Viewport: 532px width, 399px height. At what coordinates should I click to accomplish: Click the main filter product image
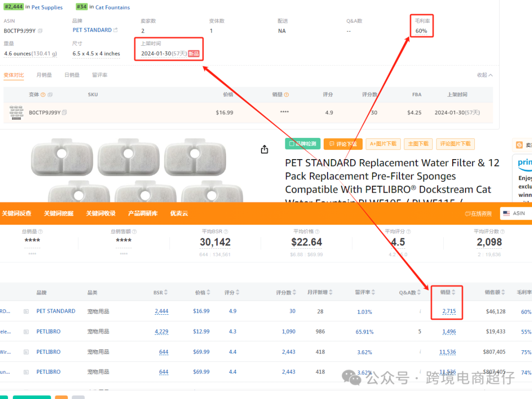137,170
